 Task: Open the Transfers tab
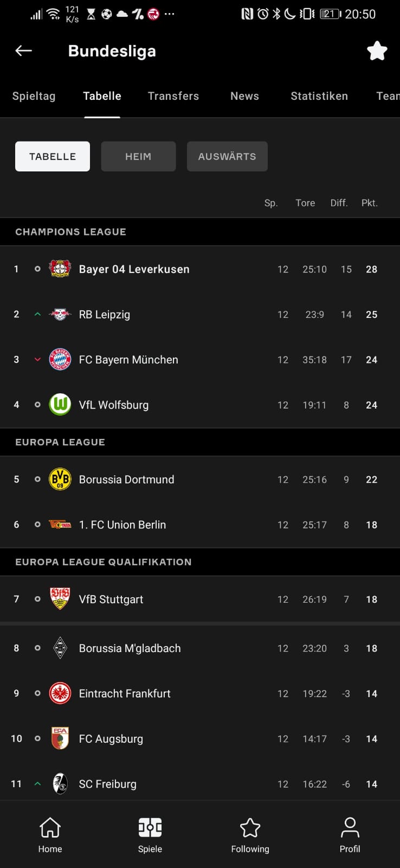pyautogui.click(x=173, y=96)
